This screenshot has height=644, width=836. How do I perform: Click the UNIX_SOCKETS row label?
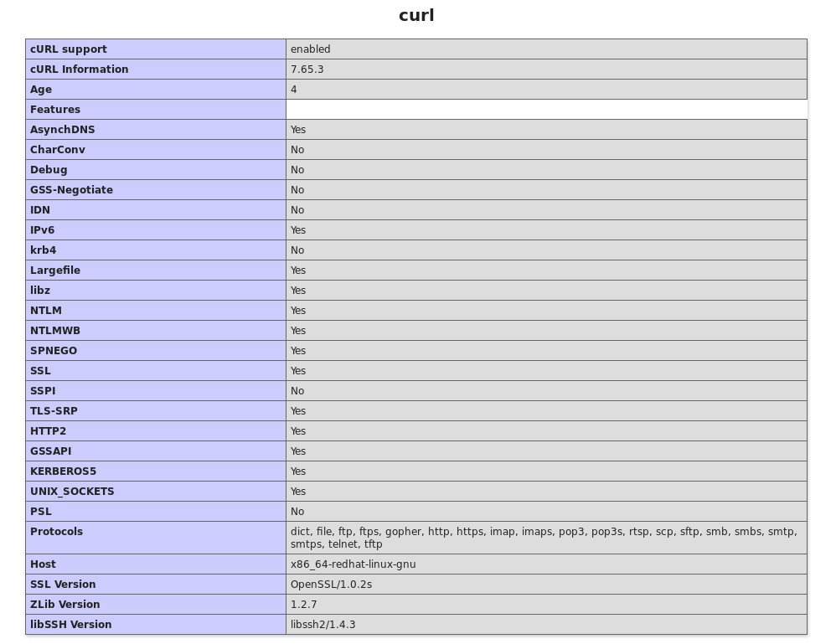click(72, 492)
